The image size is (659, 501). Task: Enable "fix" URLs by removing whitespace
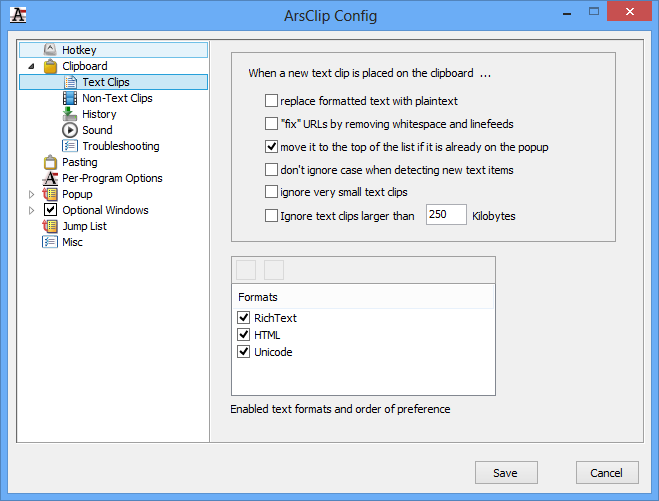272,124
